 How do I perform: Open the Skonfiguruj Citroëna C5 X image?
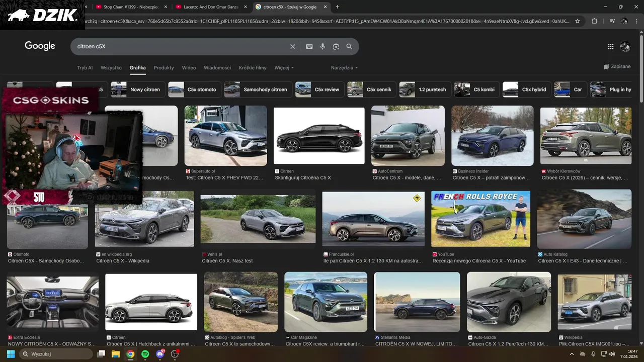[319, 136]
